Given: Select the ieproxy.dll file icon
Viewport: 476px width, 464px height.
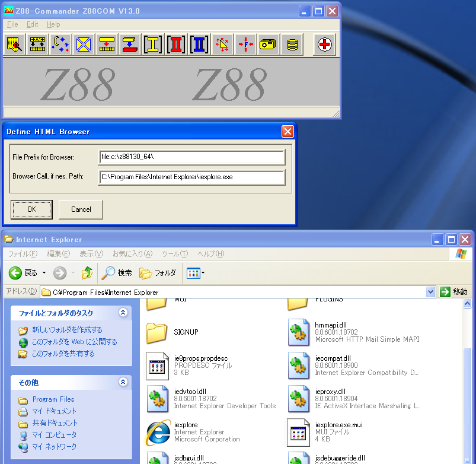Looking at the screenshot, I should pyautogui.click(x=299, y=399).
